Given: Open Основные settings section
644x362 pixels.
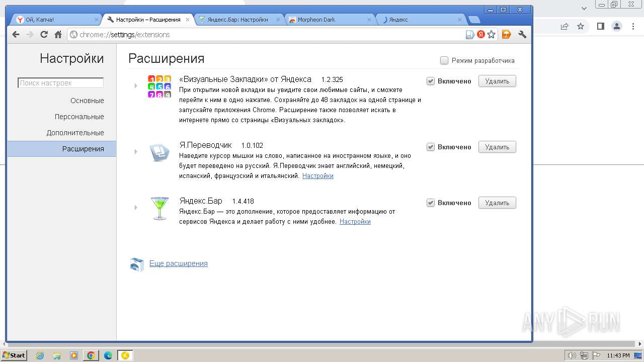Looking at the screenshot, I should (87, 101).
